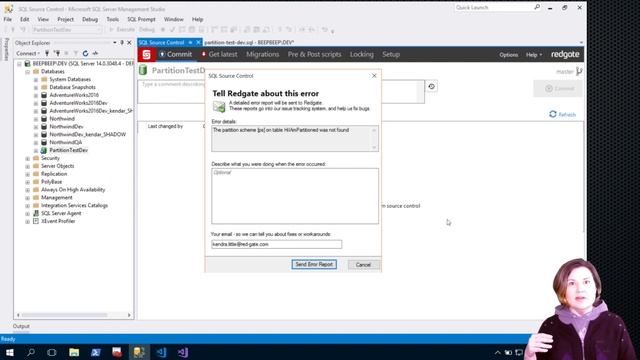The height and width of the screenshot is (360, 640).
Task: Click Send Error Report button
Action: coord(314,264)
